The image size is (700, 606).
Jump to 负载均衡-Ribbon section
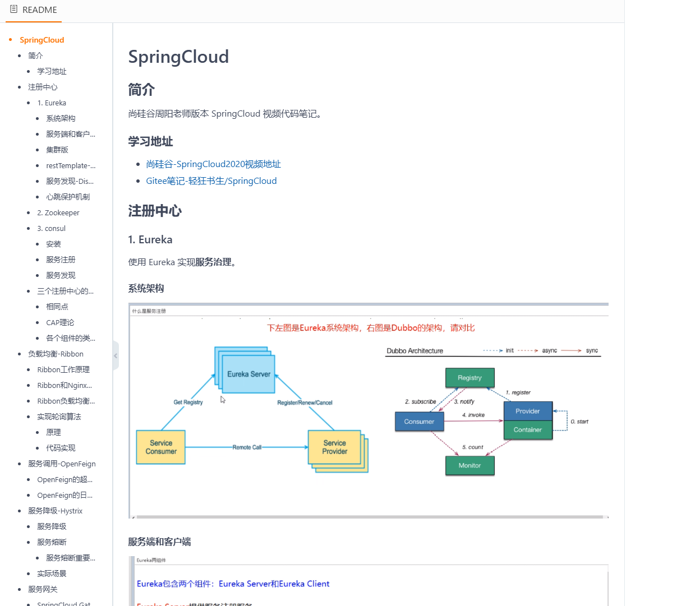click(56, 354)
